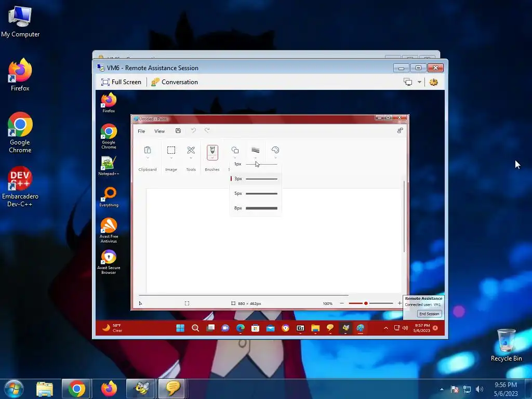Screen dimensions: 532x399
Task: Open Notepad++ icon on remote desktop
Action: point(109,166)
